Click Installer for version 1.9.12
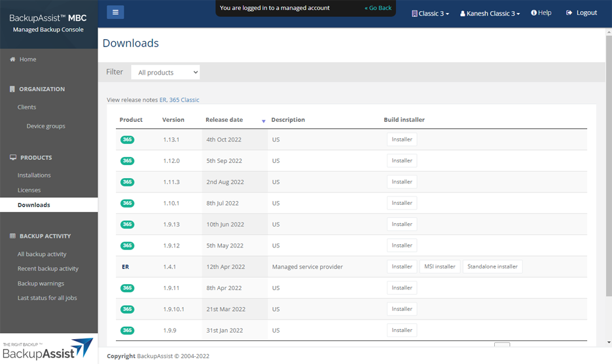The image size is (612, 364). click(402, 246)
